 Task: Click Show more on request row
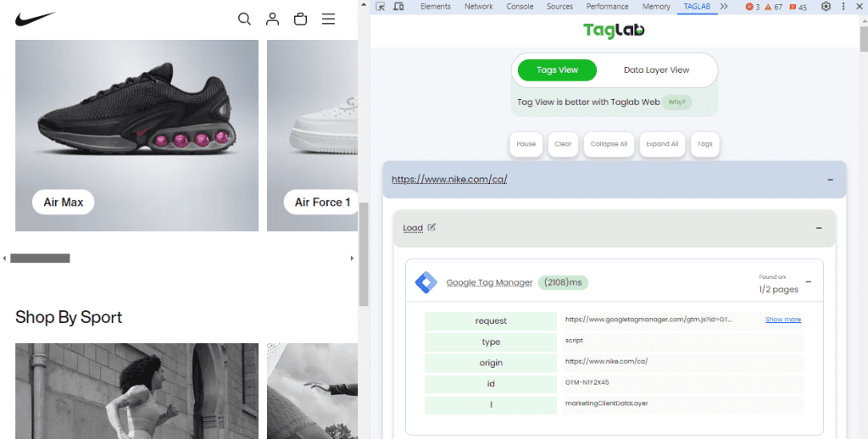pos(782,320)
